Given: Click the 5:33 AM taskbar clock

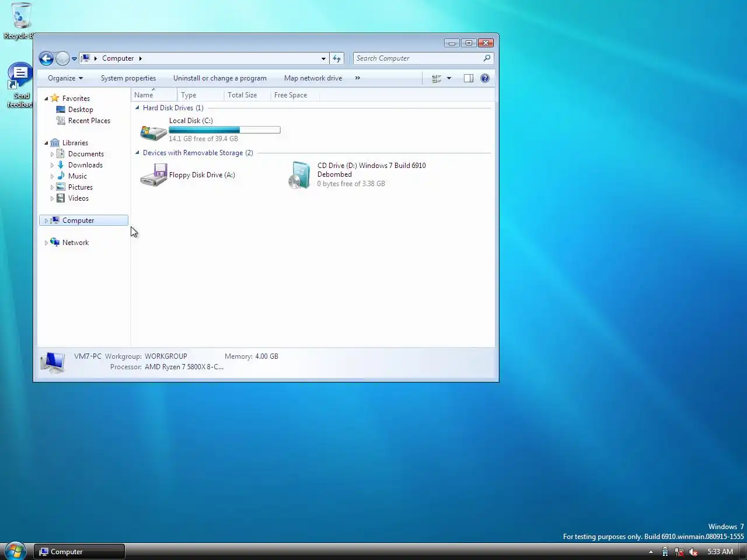Looking at the screenshot, I should pos(720,552).
